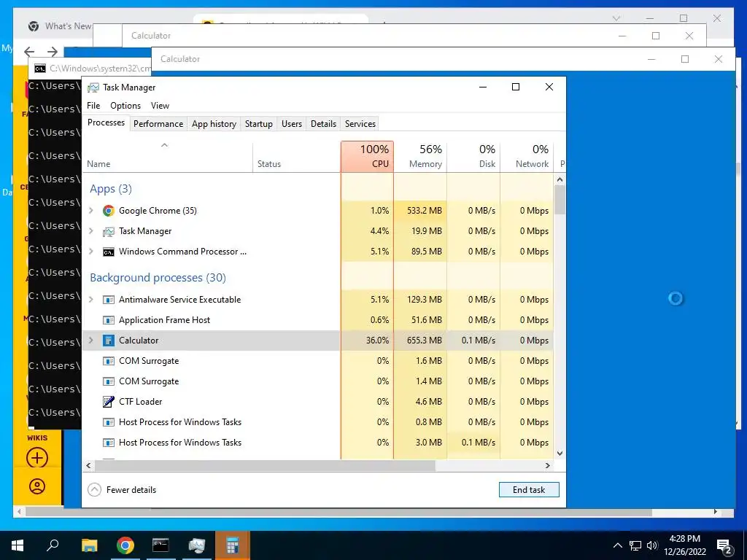Switch to the Users tab

click(292, 124)
